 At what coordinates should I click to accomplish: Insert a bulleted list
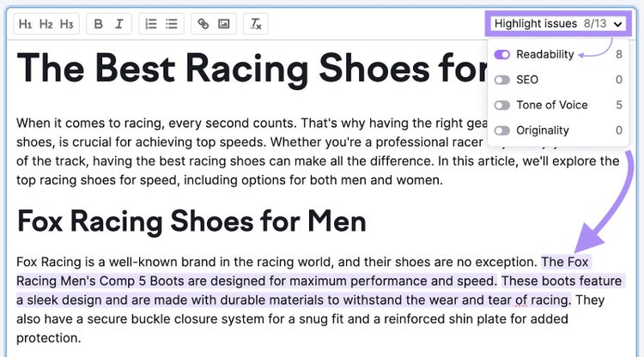click(x=171, y=24)
